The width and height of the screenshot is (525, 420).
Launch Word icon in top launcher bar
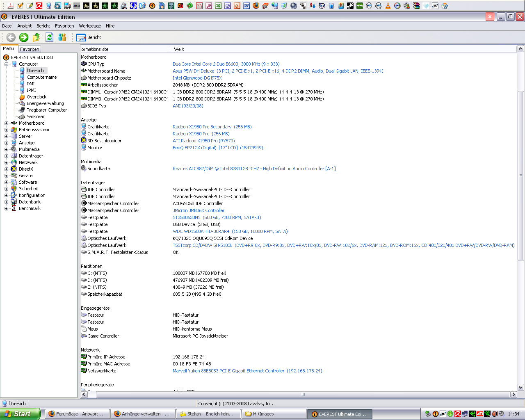tap(246, 6)
